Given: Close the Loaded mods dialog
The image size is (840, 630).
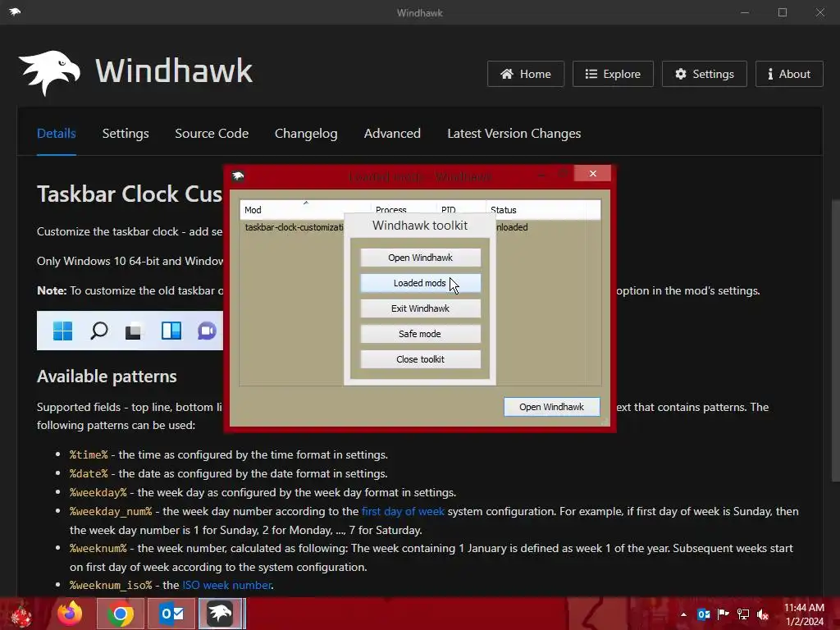Looking at the screenshot, I should click(x=592, y=174).
